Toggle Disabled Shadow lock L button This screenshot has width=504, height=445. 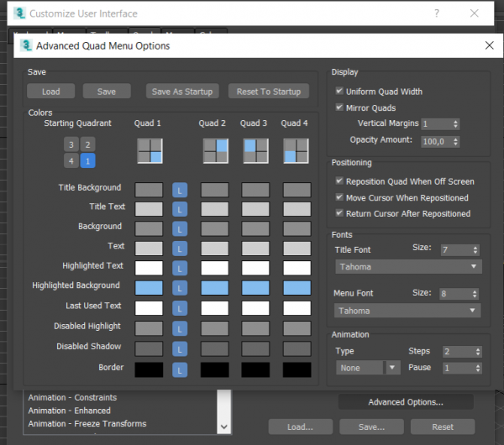(x=180, y=349)
